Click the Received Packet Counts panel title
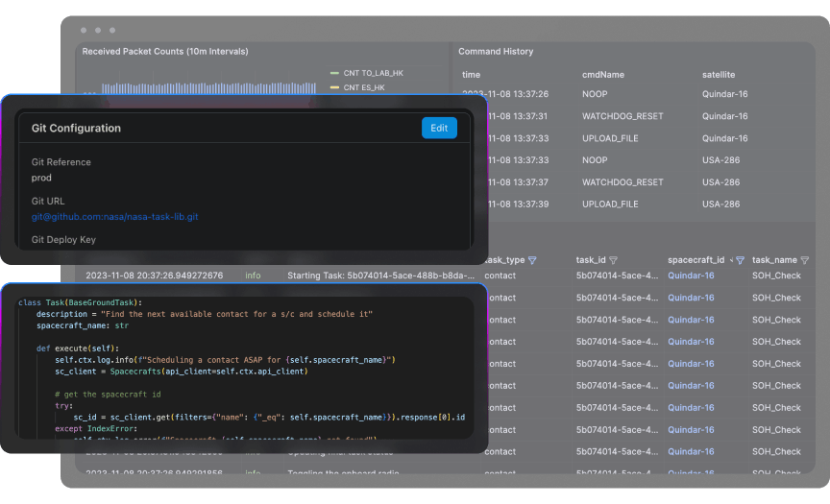The width and height of the screenshot is (830, 504). [x=165, y=51]
